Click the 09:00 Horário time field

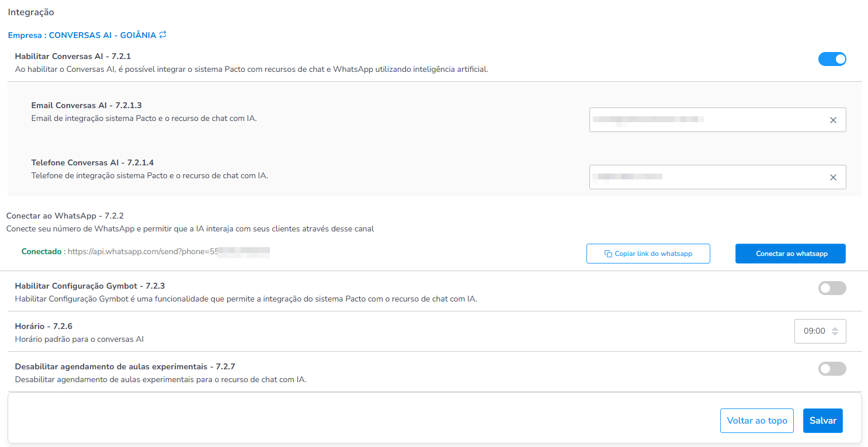(x=814, y=331)
